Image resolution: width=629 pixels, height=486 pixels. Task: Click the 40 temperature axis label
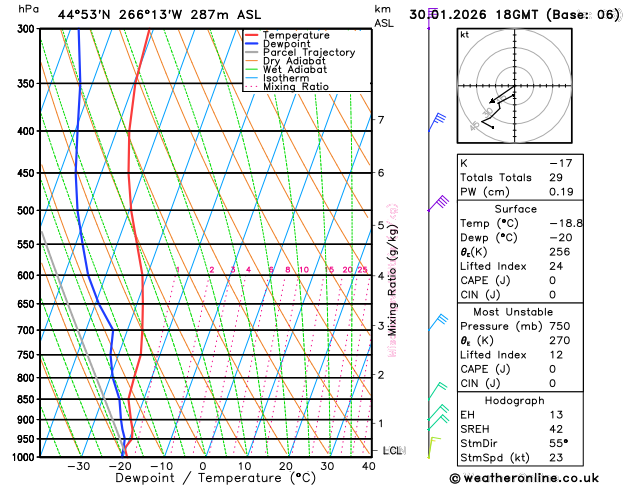tap(369, 466)
